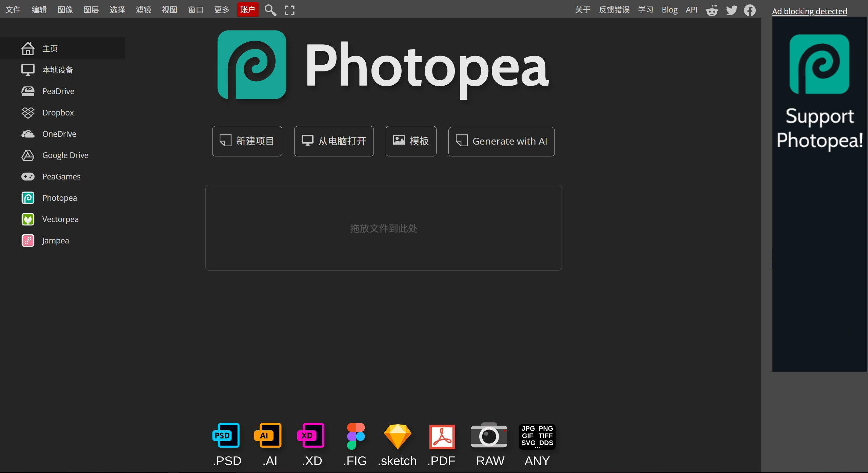Click the 从电脑打开 button
The width and height of the screenshot is (868, 473).
tap(334, 141)
